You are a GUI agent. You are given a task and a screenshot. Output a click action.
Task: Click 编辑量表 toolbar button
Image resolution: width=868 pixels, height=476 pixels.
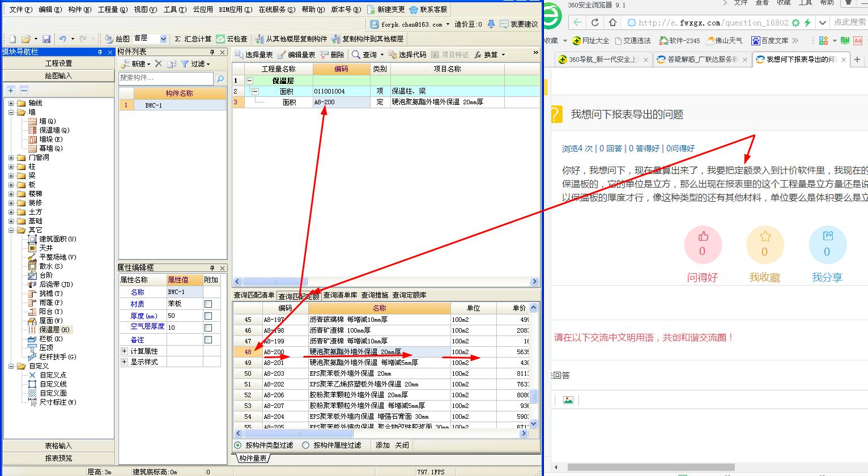(x=296, y=55)
